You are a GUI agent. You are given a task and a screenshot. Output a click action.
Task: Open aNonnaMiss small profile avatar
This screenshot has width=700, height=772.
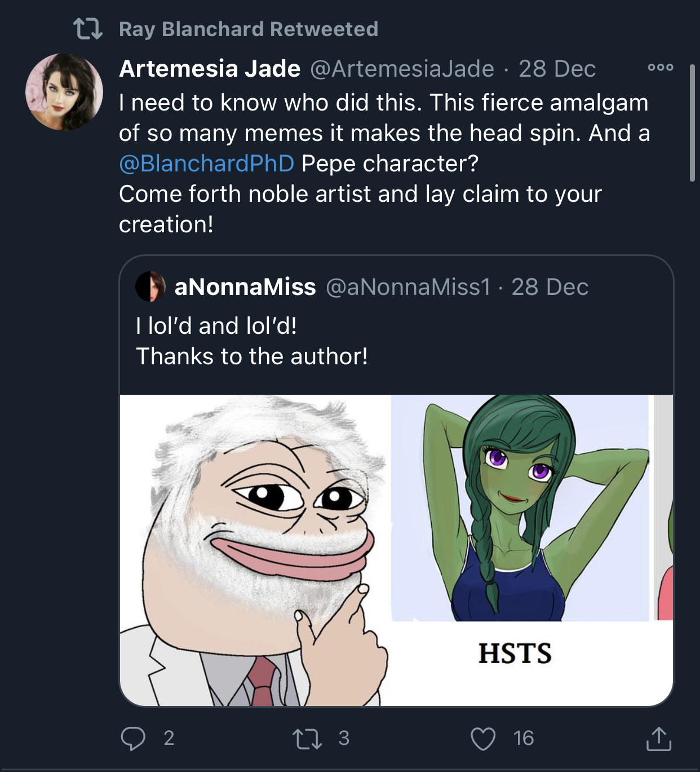pos(150,286)
